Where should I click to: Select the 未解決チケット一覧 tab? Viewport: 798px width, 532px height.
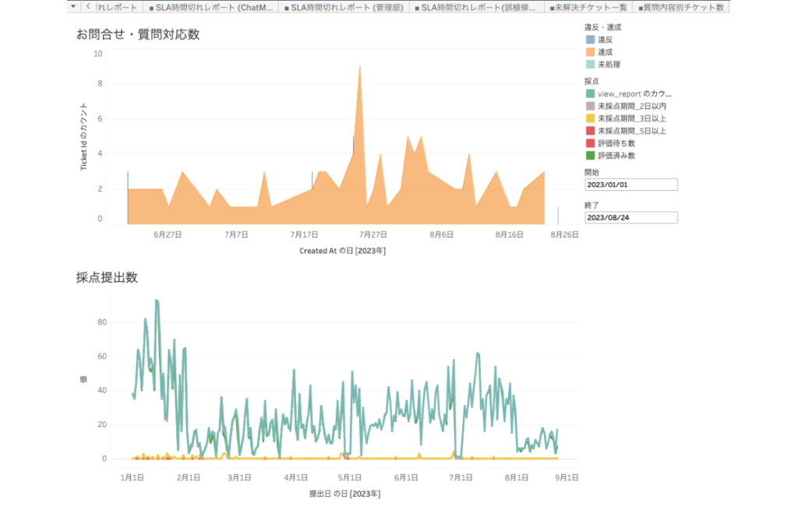[x=588, y=7]
